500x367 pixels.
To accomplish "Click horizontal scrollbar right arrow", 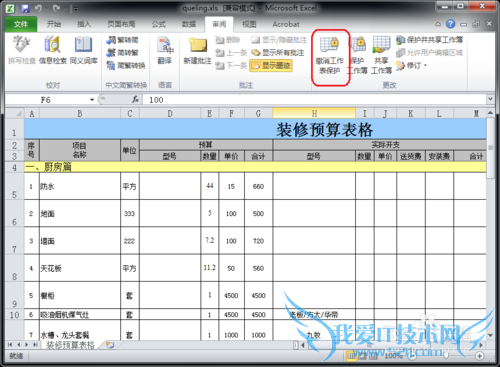I will [481, 345].
